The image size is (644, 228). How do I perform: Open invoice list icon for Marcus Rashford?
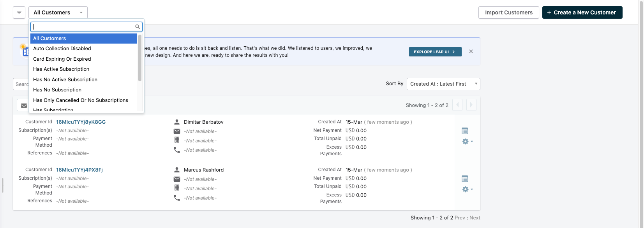(464, 179)
